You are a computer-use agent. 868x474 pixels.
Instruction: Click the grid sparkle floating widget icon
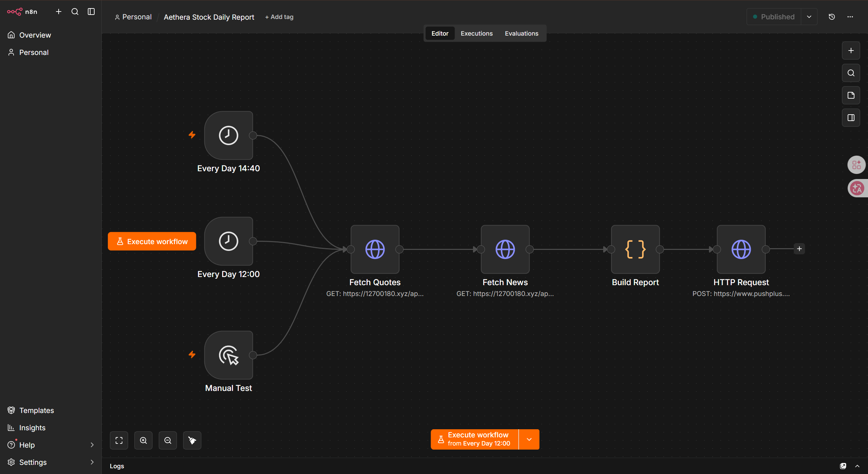(x=856, y=165)
